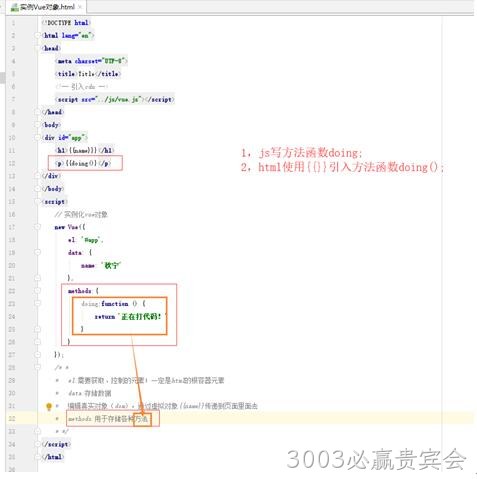Click fold marker beside closing /script tag line 34
Screen dimensions: 477x479
point(38,444)
